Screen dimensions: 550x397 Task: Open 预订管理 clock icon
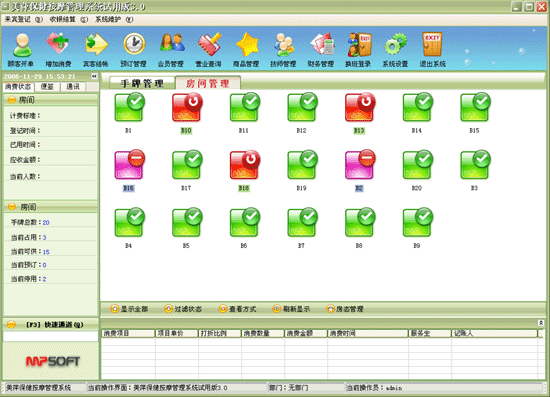point(133,50)
